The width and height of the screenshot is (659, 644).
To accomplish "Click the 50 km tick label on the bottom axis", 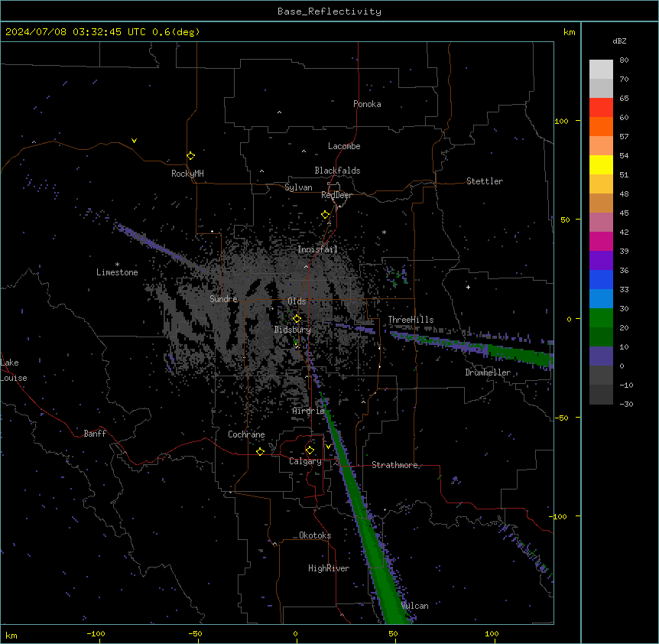I will pyautogui.click(x=394, y=633).
